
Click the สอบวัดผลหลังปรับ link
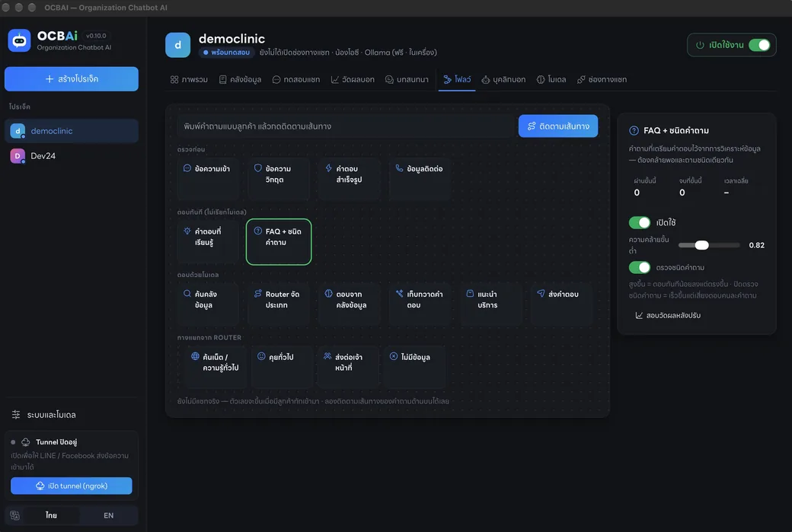click(668, 315)
